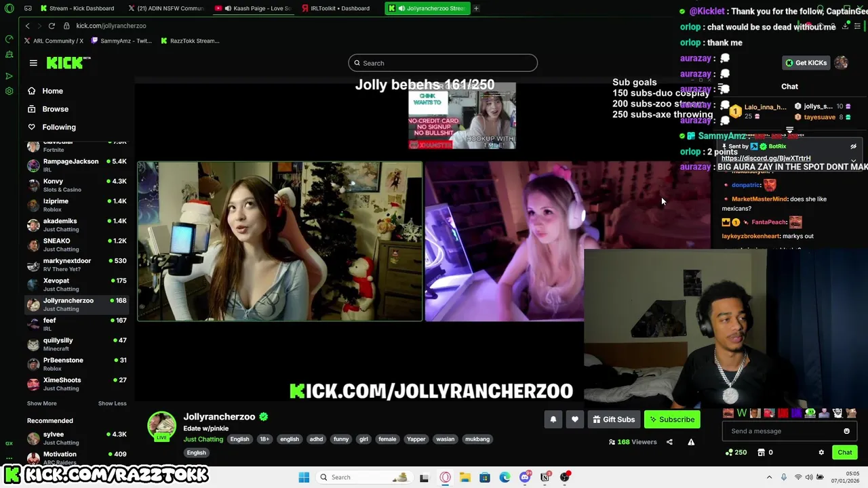Toggle notification bell for channel
This screenshot has height=488, width=868.
pyautogui.click(x=553, y=420)
